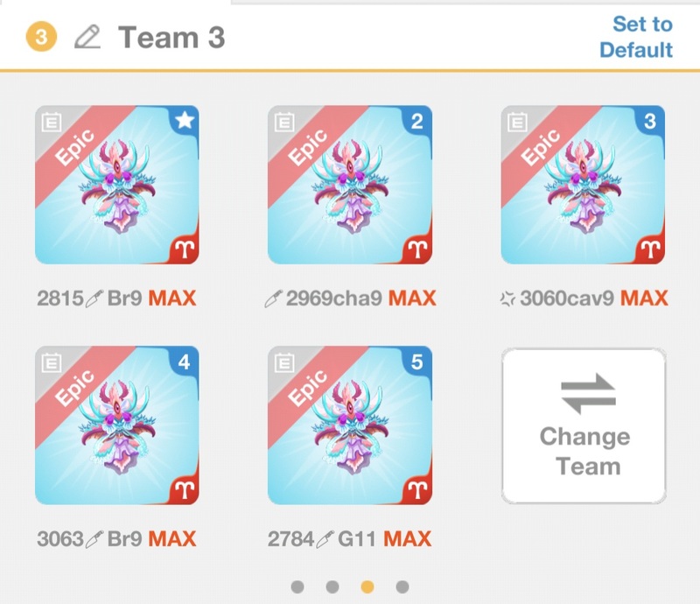Open notes icon on the star dragon card

click(52, 122)
